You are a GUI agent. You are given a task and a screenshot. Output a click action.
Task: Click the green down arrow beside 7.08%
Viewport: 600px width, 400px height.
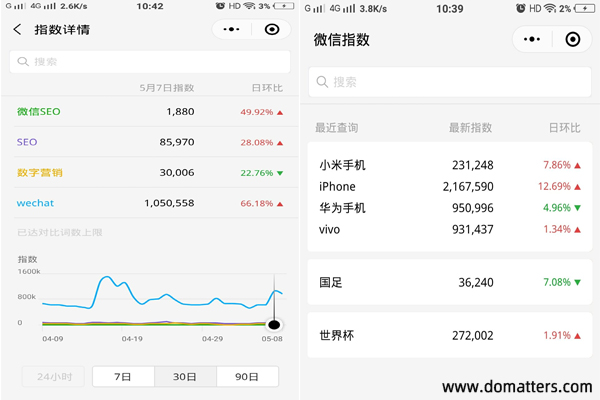[577, 282]
